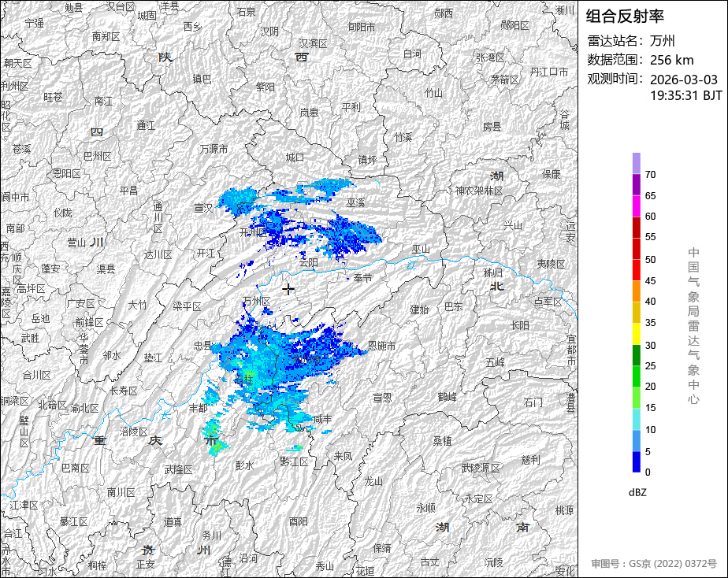Select the purple 65–70 dBZ legend swatch
The width and height of the screenshot is (728, 578).
636,184
